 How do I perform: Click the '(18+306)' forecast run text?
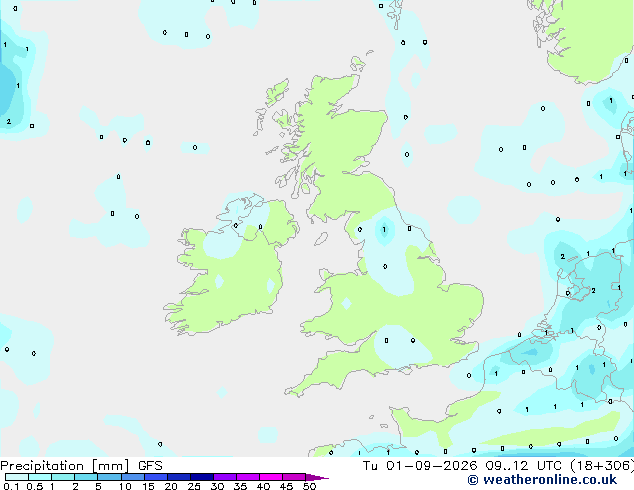601,466
